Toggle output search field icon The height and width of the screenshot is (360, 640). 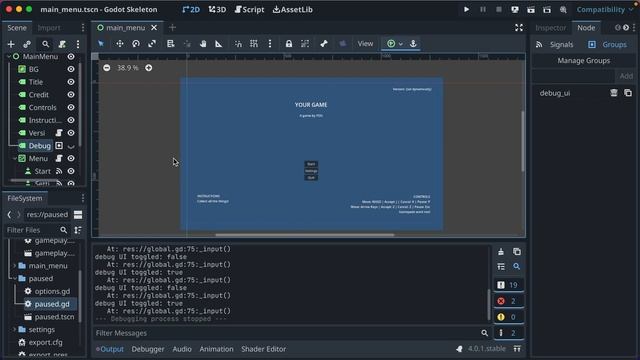pos(517,267)
